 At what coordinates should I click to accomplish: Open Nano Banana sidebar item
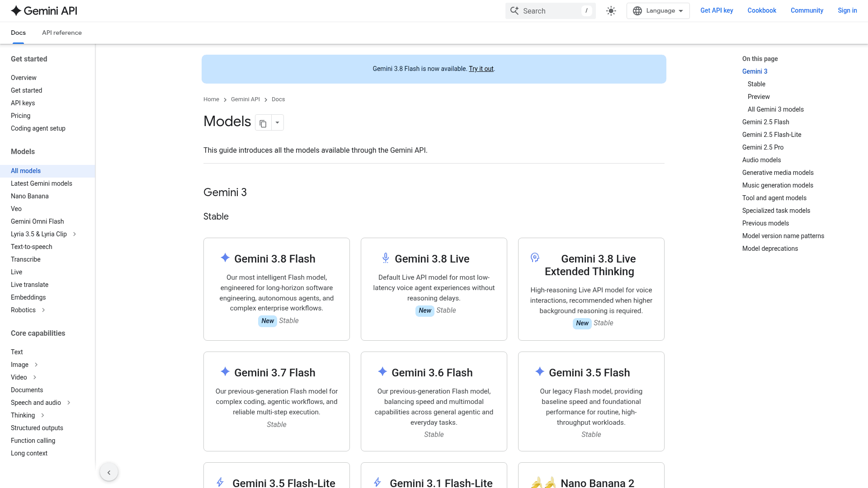point(30,196)
